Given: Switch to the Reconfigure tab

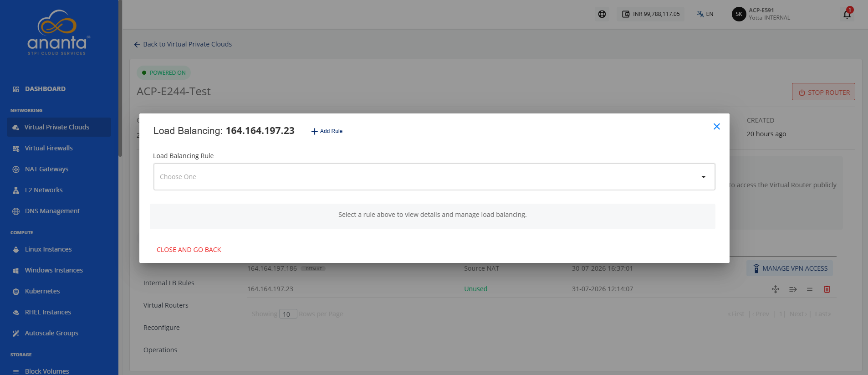Looking at the screenshot, I should 162,328.
